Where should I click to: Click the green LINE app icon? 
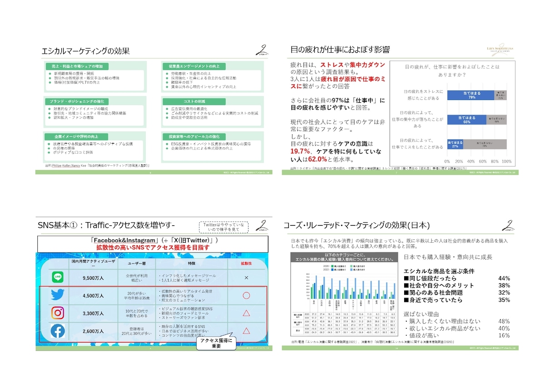tap(58, 277)
